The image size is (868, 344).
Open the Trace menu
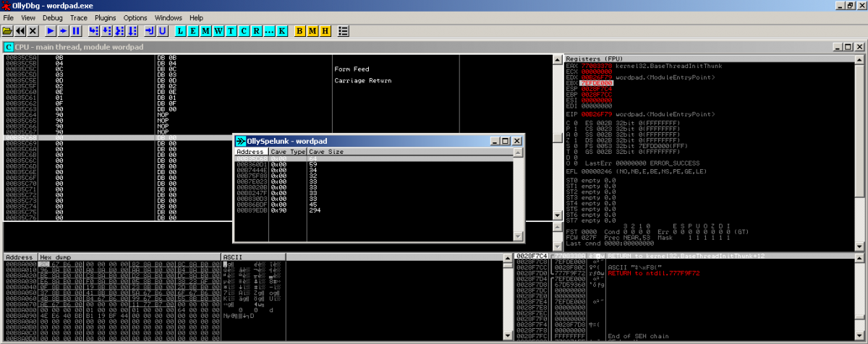tap(78, 17)
